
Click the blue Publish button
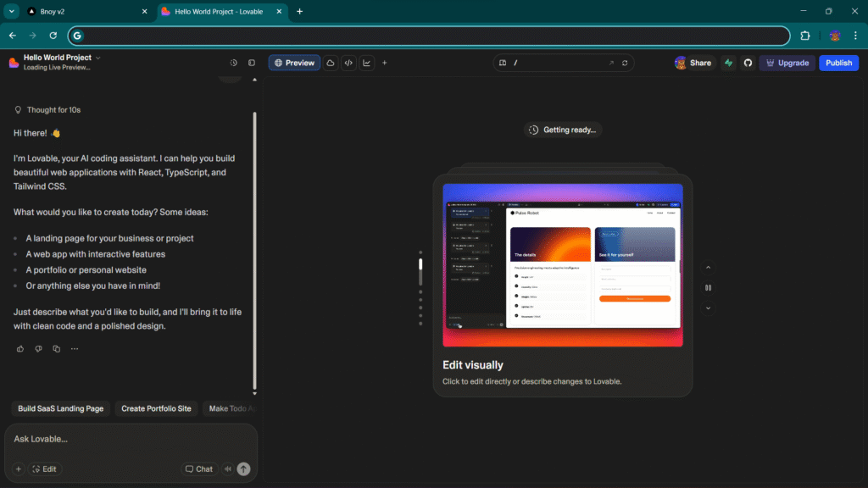pyautogui.click(x=837, y=63)
